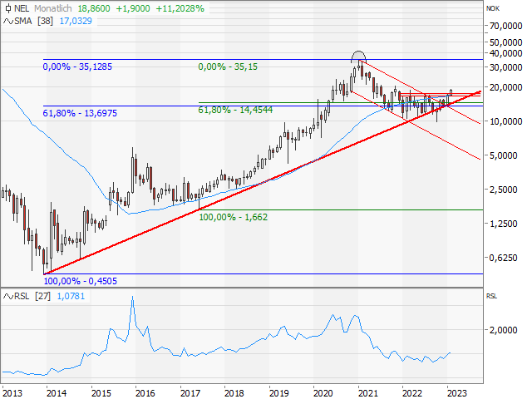Screen dimensions: 532x399
Task: Click the 2015 time axis label
Action: click(x=101, y=393)
